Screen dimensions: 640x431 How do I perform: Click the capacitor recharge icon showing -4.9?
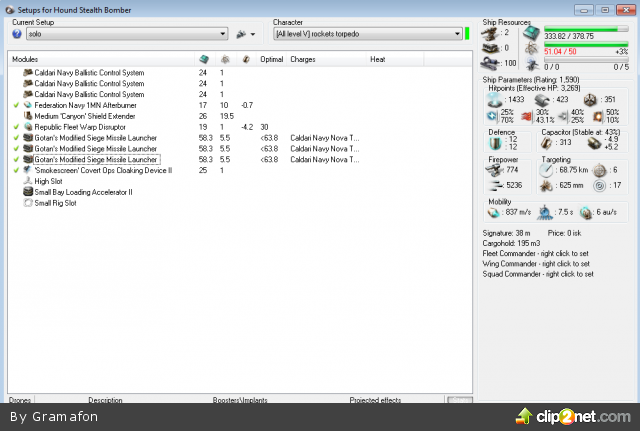[x=594, y=143]
